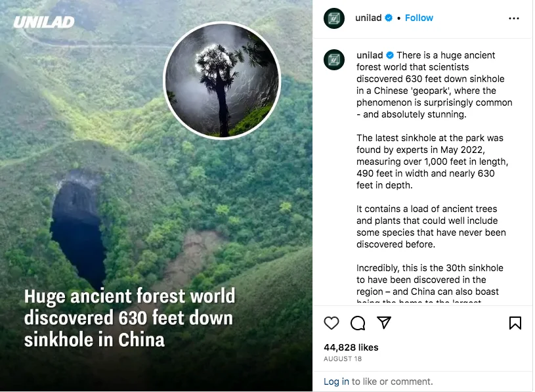The image size is (535, 392).
Task: Click the UNILAD profile avatar in the header
Action: (334, 18)
